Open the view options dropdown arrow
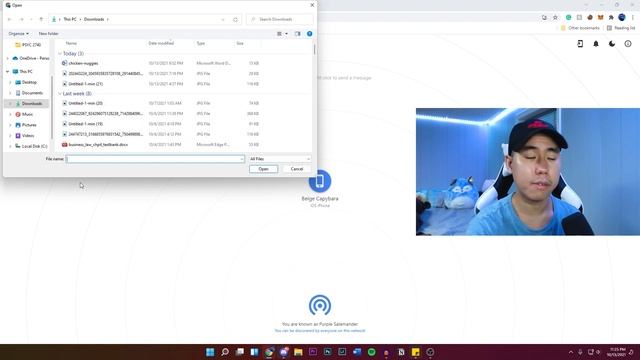 (287, 33)
